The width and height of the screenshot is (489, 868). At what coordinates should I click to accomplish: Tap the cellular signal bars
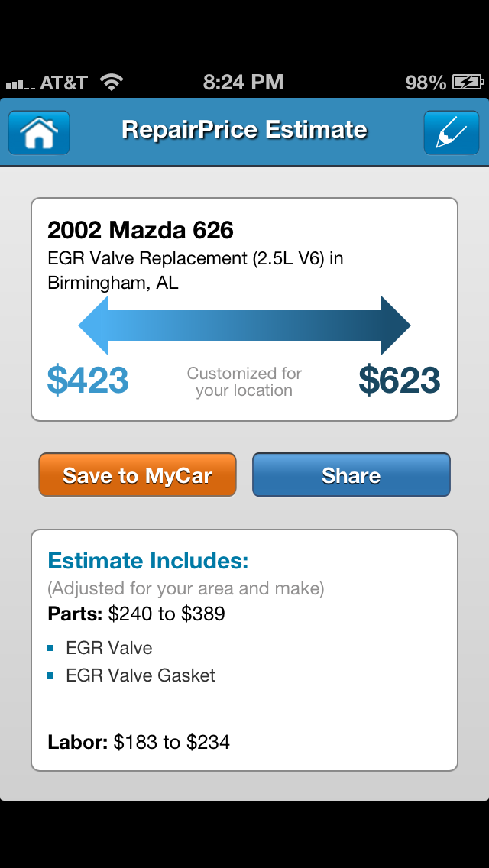pos(20,84)
